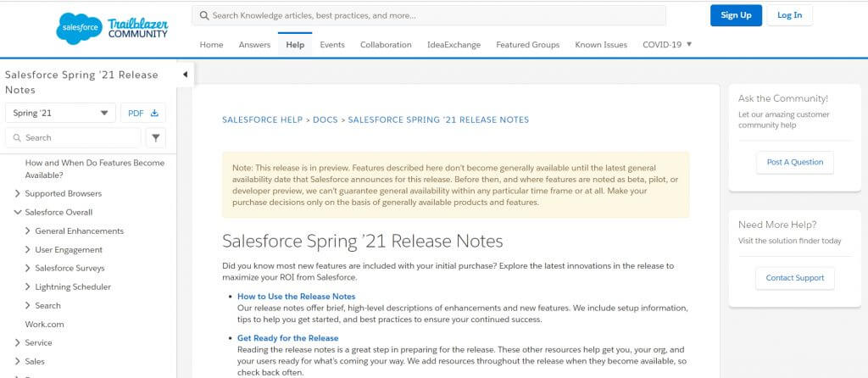The width and height of the screenshot is (868, 378).
Task: Collapse the Salesforce Overall section
Action: [x=18, y=213]
